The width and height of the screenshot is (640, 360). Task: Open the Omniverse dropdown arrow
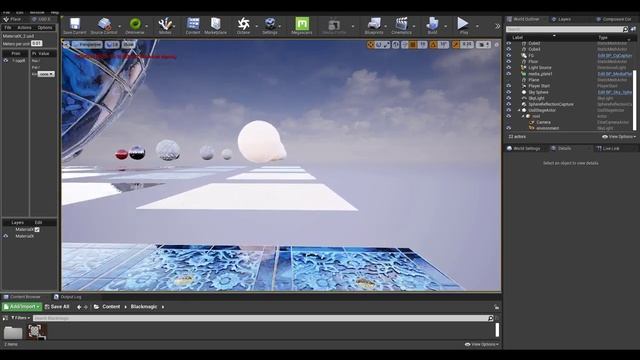pos(147,26)
